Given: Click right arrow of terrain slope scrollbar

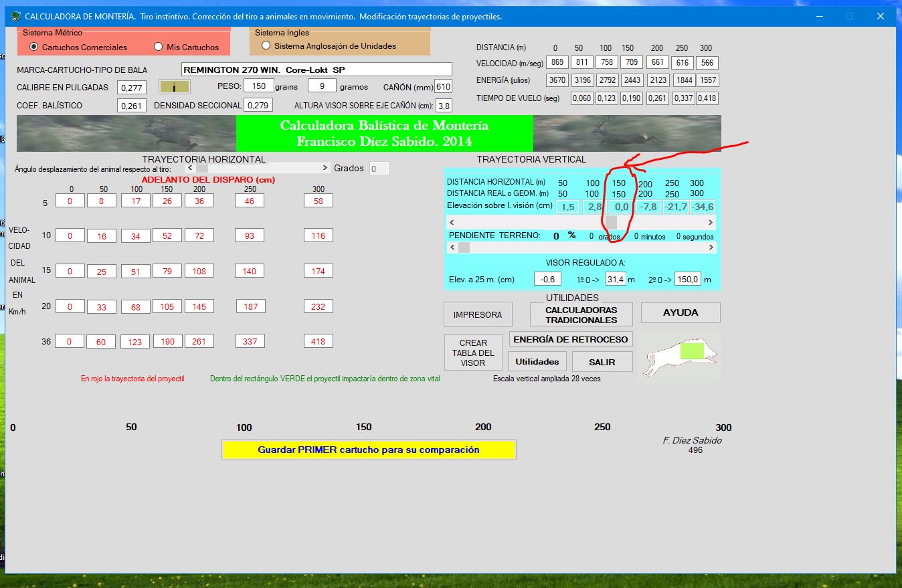Looking at the screenshot, I should coord(711,248).
